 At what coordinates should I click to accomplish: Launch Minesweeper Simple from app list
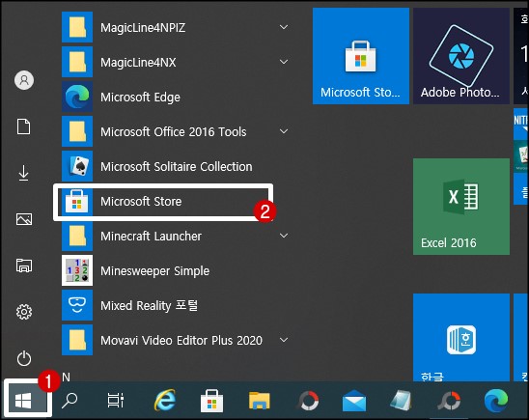[176, 270]
